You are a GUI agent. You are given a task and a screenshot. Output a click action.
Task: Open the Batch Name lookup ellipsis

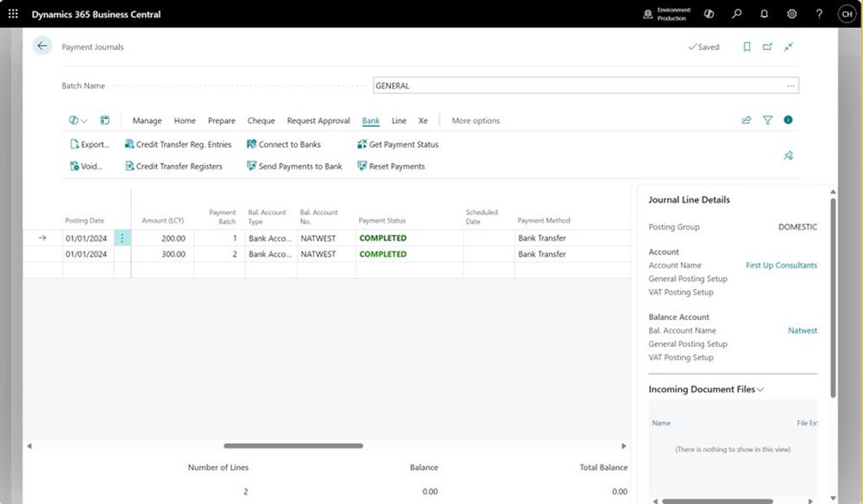point(791,85)
